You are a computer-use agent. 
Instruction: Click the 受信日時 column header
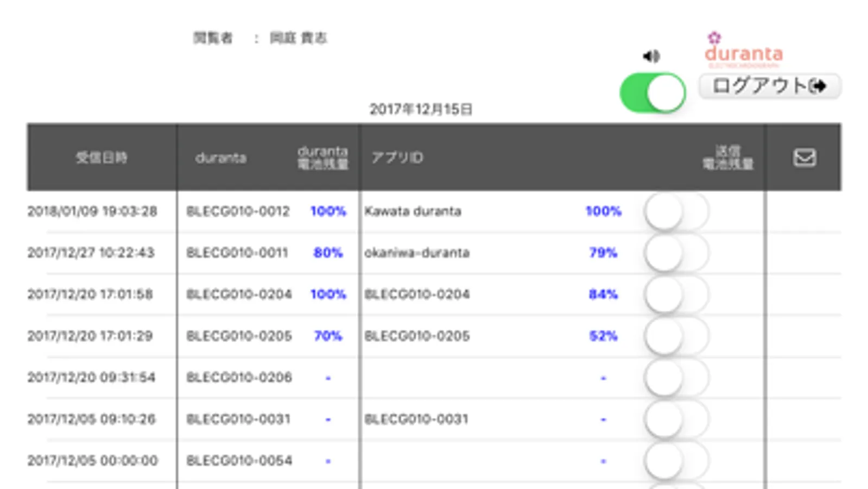pyautogui.click(x=102, y=158)
